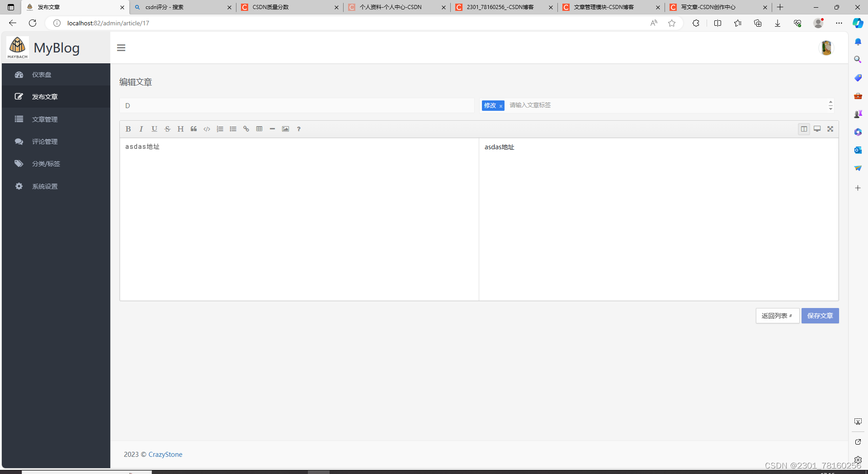Image resolution: width=868 pixels, height=474 pixels.
Task: Toggle split-pane editor view
Action: (804, 129)
